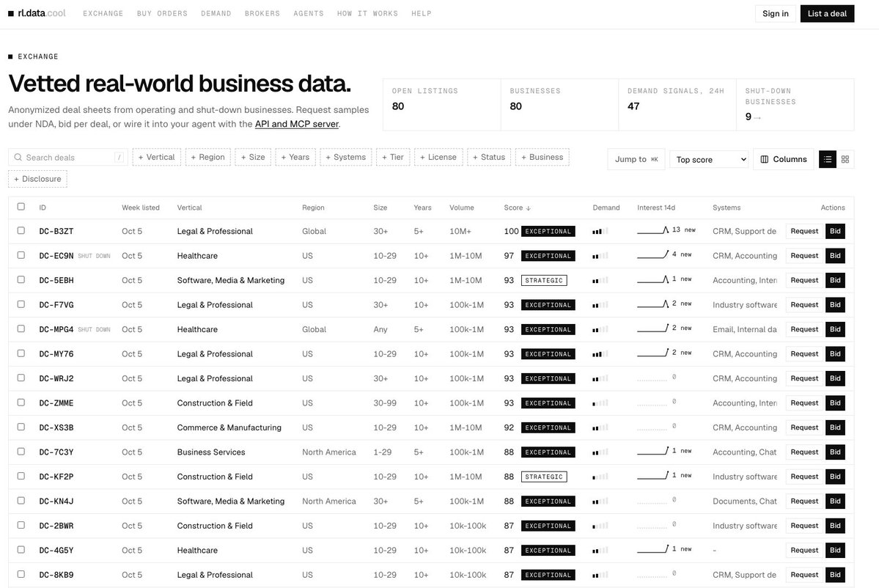Open the Brokers nav item
The height and width of the screenshot is (588, 879).
[x=262, y=13]
